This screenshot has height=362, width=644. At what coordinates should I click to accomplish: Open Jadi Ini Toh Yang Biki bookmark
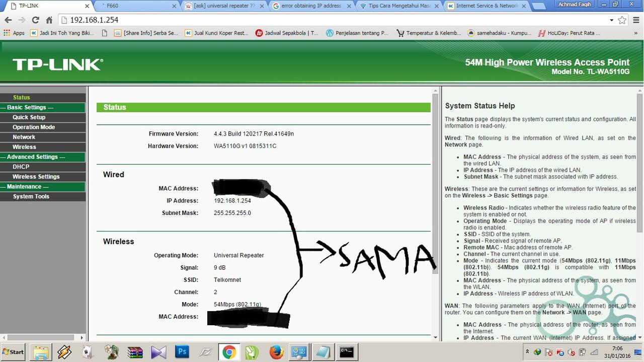click(62, 33)
